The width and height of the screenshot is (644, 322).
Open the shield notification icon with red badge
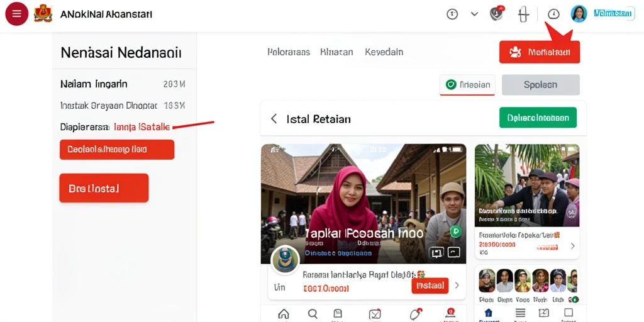click(x=497, y=14)
